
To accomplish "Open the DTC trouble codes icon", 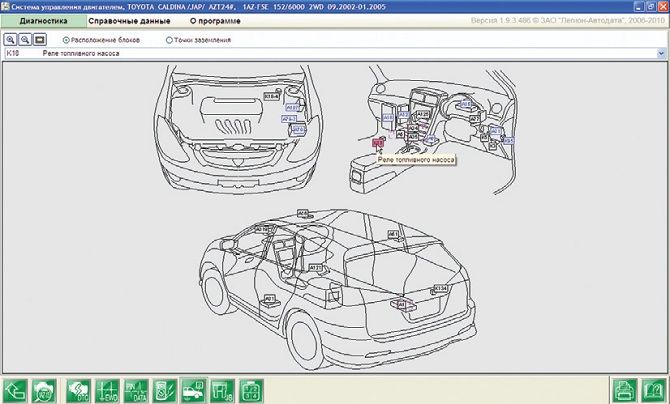I will click(79, 391).
